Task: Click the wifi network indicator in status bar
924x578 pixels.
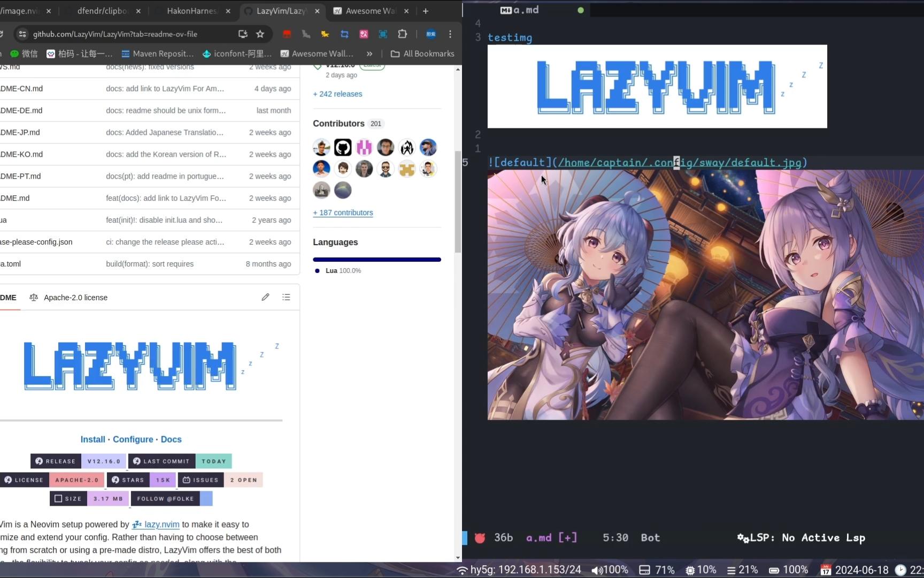Action: coord(519,570)
